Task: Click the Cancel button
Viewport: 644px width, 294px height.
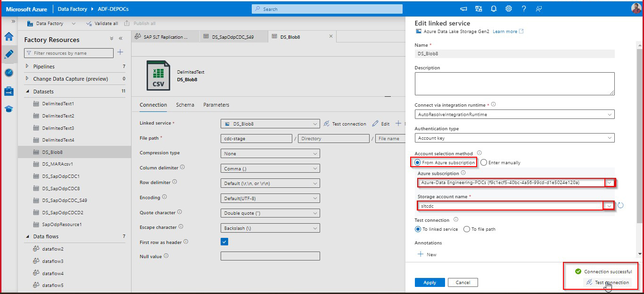Action: click(462, 282)
